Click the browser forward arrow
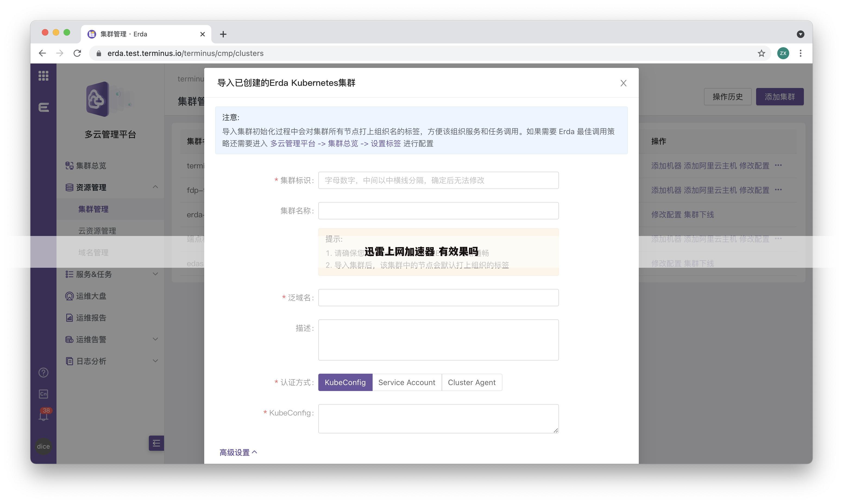The height and width of the screenshot is (504, 843). pyautogui.click(x=60, y=53)
